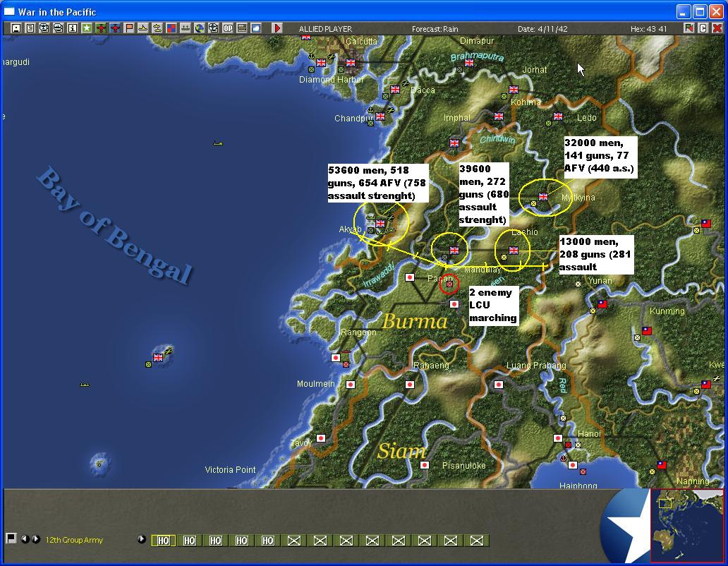728x566 pixels.
Task: Click the Forecast: Rain status text
Action: (435, 29)
